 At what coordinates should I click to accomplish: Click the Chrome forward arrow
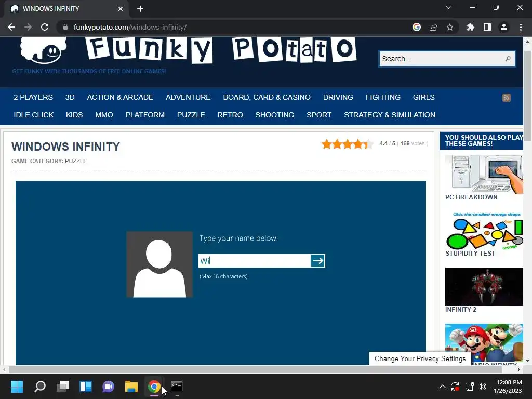pyautogui.click(x=28, y=27)
